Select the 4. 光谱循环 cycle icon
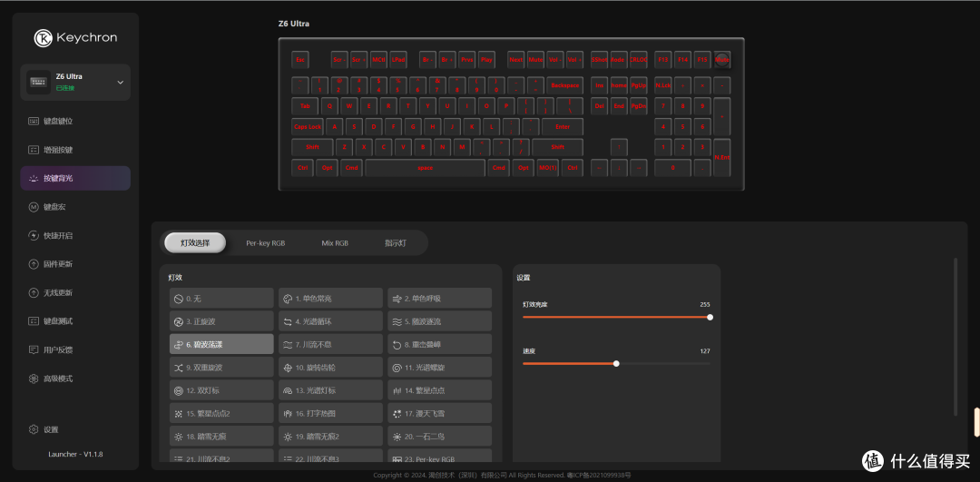This screenshot has width=980, height=482. [288, 321]
